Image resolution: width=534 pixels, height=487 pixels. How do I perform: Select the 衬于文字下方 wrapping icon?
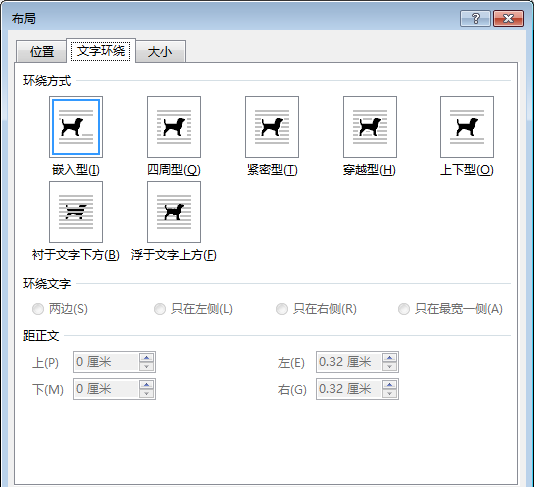pyautogui.click(x=76, y=212)
